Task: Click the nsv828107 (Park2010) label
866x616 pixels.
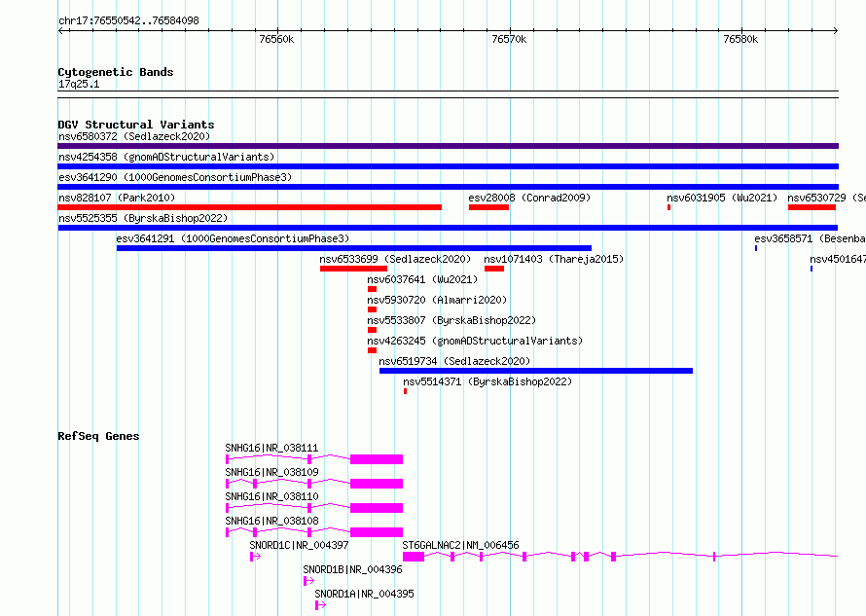Action: pos(117,198)
